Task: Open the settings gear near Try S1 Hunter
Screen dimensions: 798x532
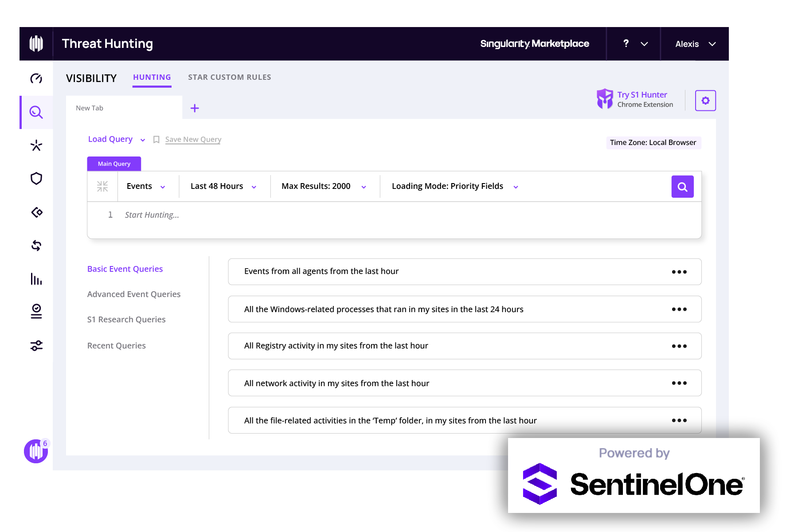Action: (705, 100)
